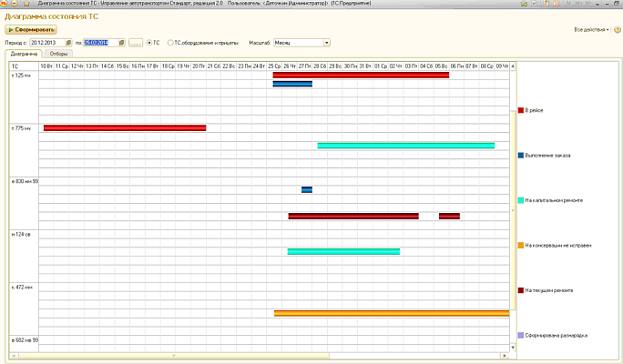
Task: Select the ТС radio button
Action: click(149, 42)
